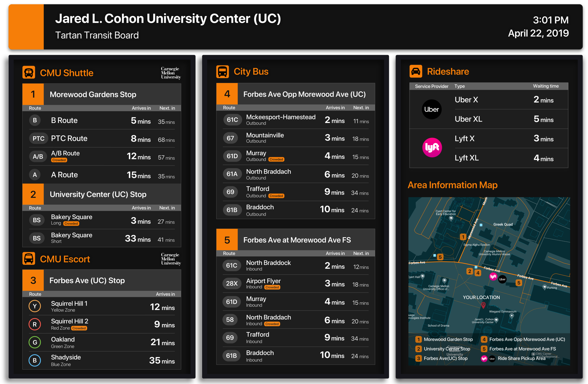The height and width of the screenshot is (384, 588).
Task: Click the Red Zone R circle icon
Action: point(35,324)
